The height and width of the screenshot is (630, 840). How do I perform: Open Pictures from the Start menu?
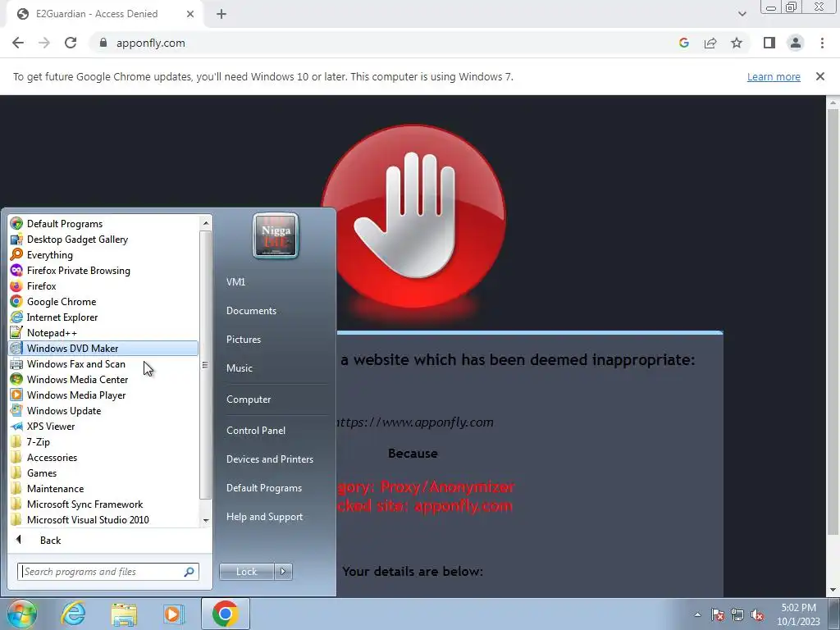click(243, 339)
